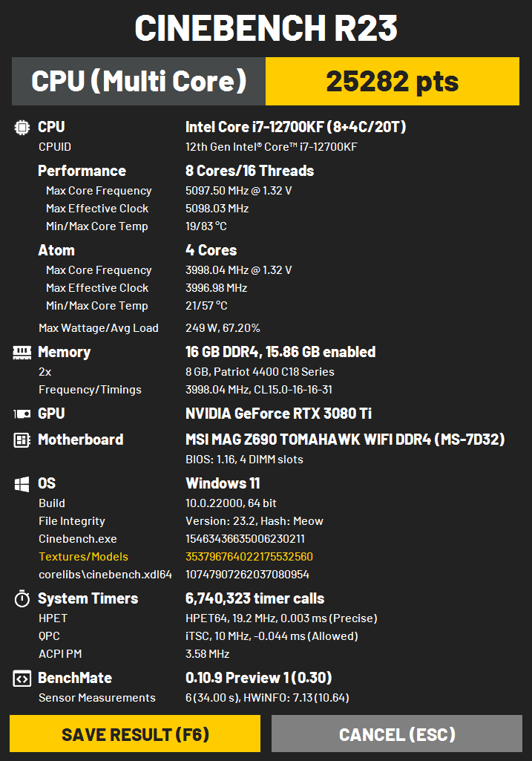Click the Windows logo OS icon
Image resolution: width=532 pixels, height=761 pixels.
pyautogui.click(x=22, y=484)
